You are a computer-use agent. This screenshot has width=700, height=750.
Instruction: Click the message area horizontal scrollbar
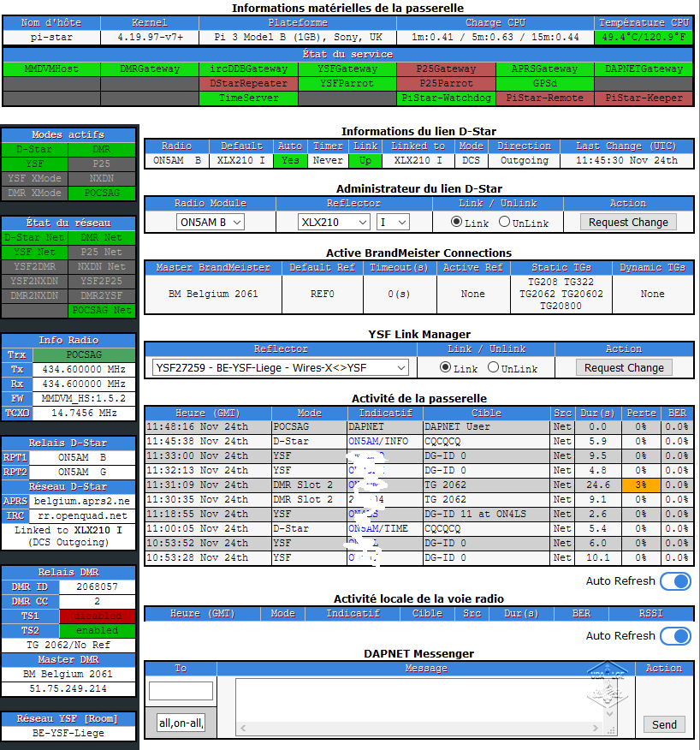point(419,728)
